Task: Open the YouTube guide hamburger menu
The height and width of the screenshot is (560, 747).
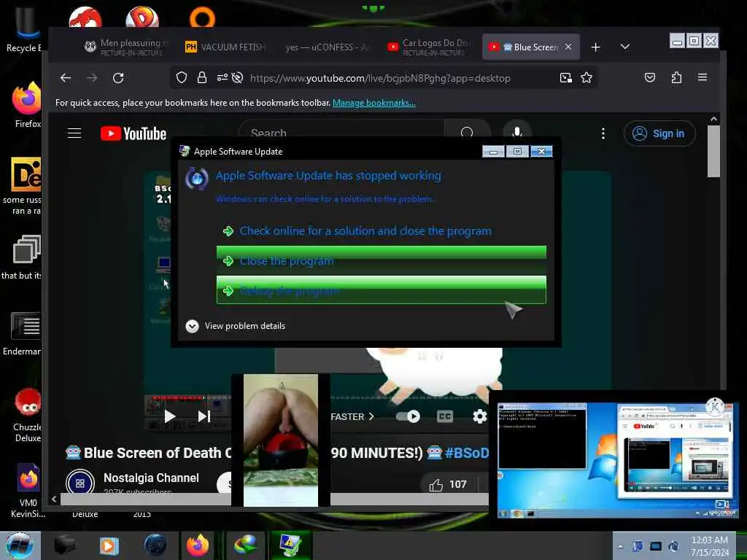Action: (x=74, y=133)
